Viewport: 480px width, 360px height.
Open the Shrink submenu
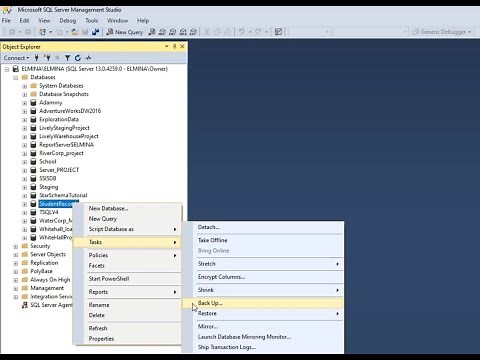263,290
